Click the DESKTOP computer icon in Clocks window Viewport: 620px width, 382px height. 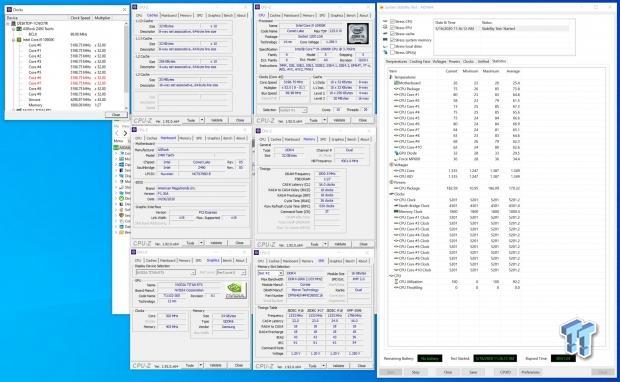[x=13, y=23]
